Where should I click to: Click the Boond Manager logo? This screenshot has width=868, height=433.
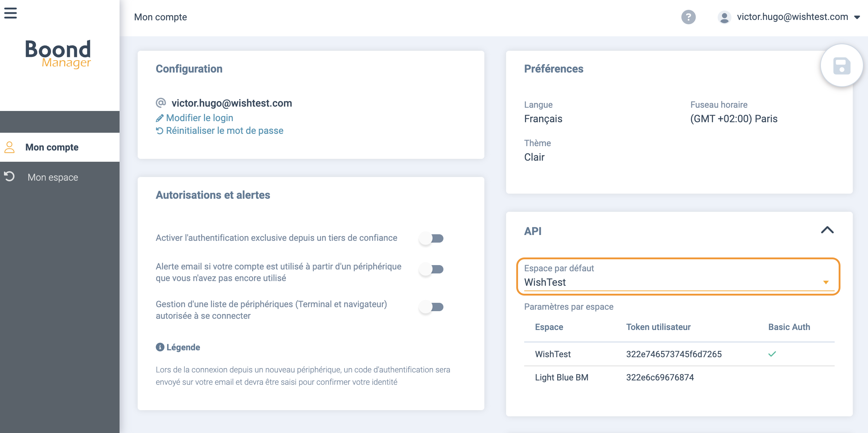tap(58, 54)
